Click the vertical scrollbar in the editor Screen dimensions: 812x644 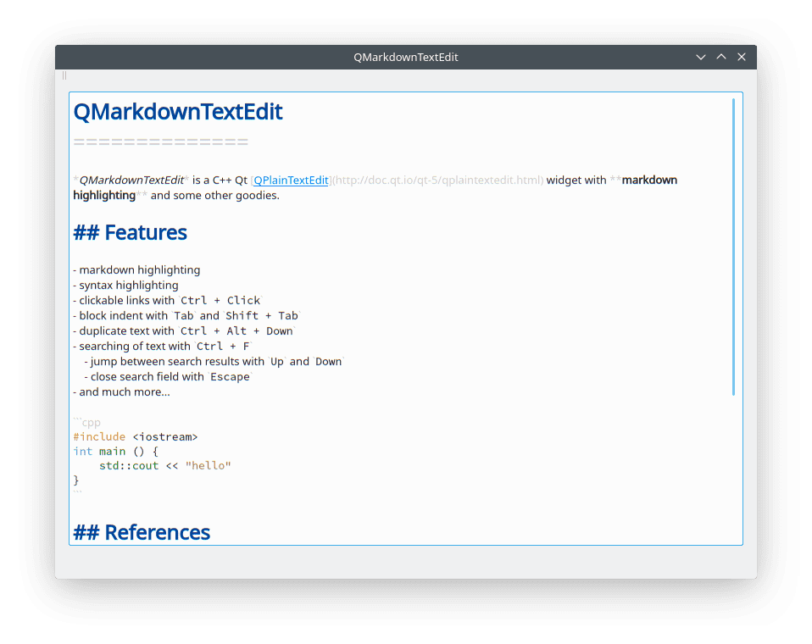(733, 246)
